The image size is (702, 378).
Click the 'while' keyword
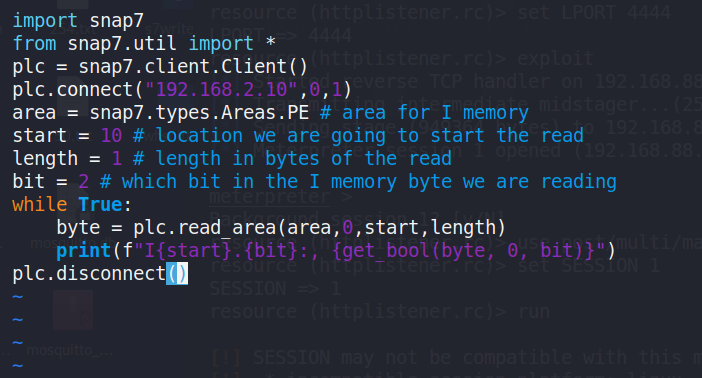[x=40, y=205]
